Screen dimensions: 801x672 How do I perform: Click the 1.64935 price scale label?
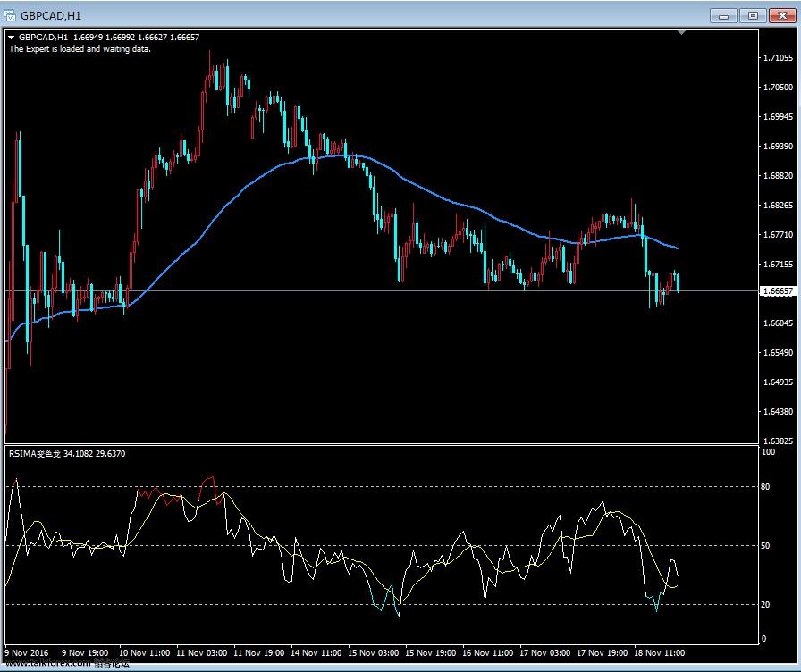pos(778,382)
